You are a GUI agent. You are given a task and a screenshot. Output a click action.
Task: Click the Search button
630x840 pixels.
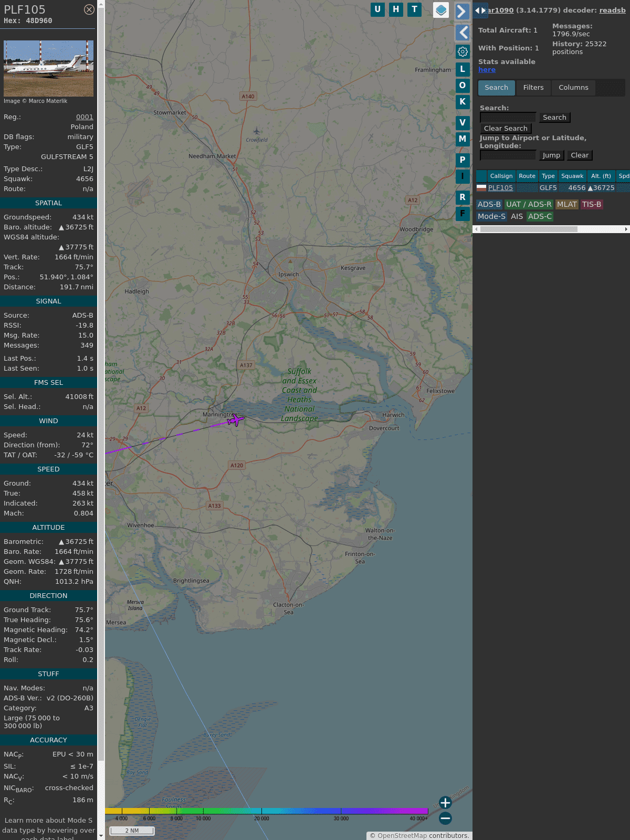click(x=554, y=118)
